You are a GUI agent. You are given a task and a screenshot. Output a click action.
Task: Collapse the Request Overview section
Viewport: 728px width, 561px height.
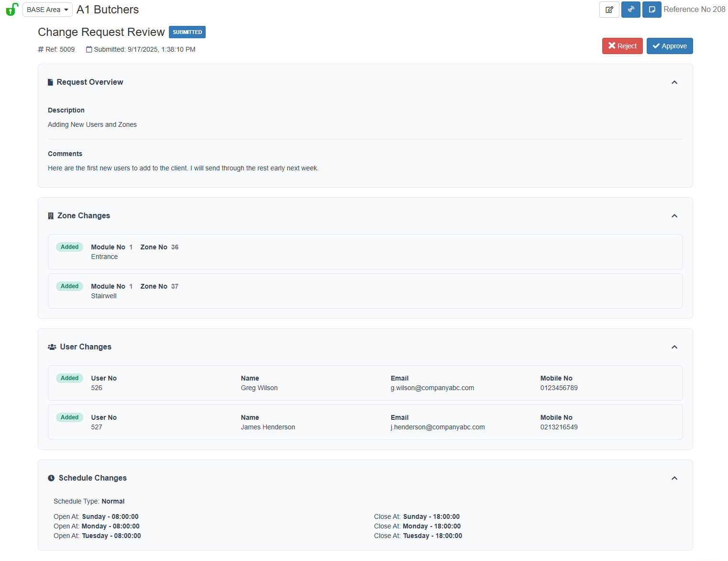[674, 82]
